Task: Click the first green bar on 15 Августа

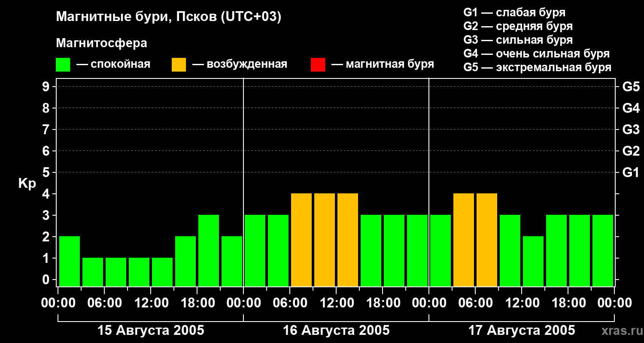Action: [70, 261]
